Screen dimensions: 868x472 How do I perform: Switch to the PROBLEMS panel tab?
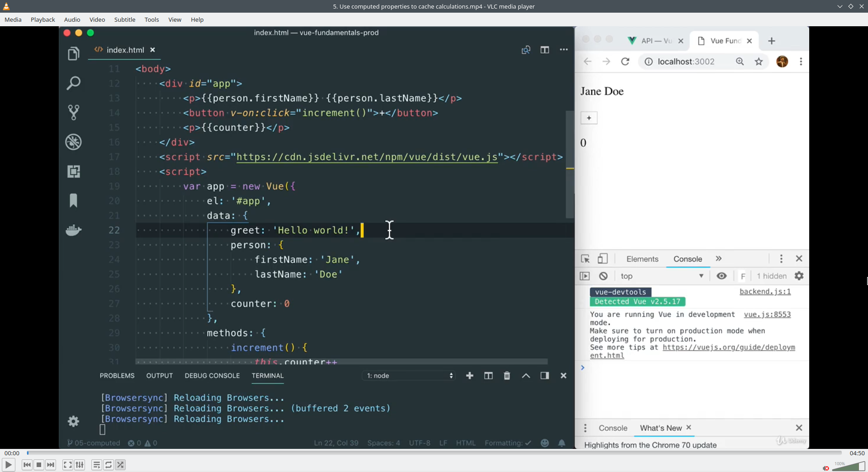[117, 376]
